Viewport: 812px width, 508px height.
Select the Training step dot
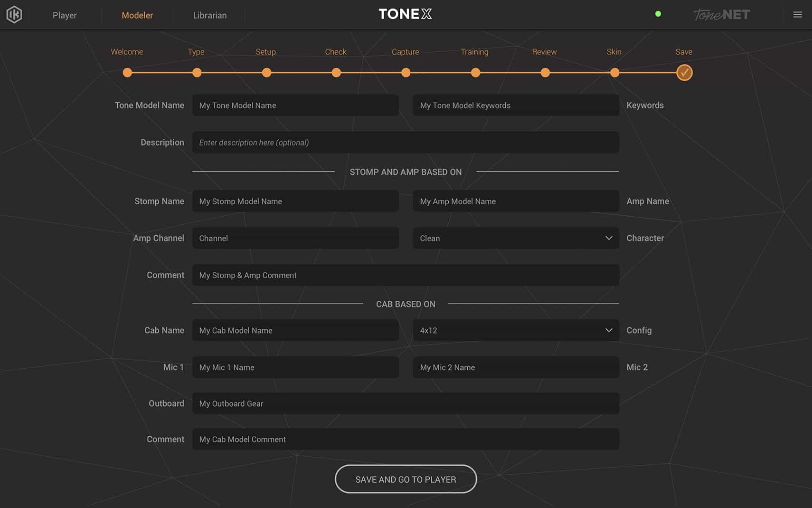475,73
